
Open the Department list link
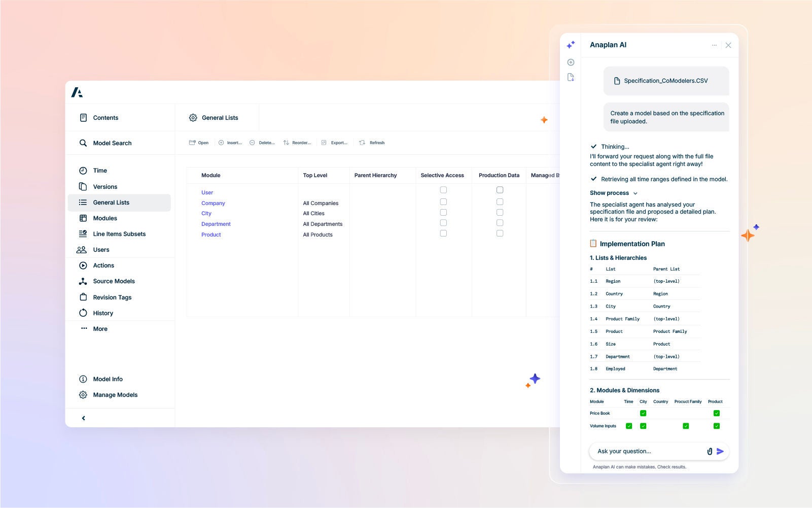click(x=216, y=224)
